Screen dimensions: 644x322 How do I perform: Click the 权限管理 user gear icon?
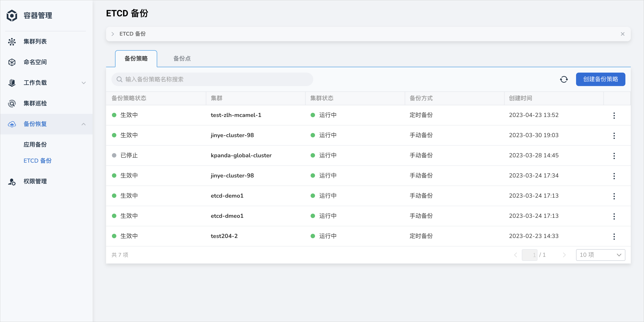[x=12, y=182]
